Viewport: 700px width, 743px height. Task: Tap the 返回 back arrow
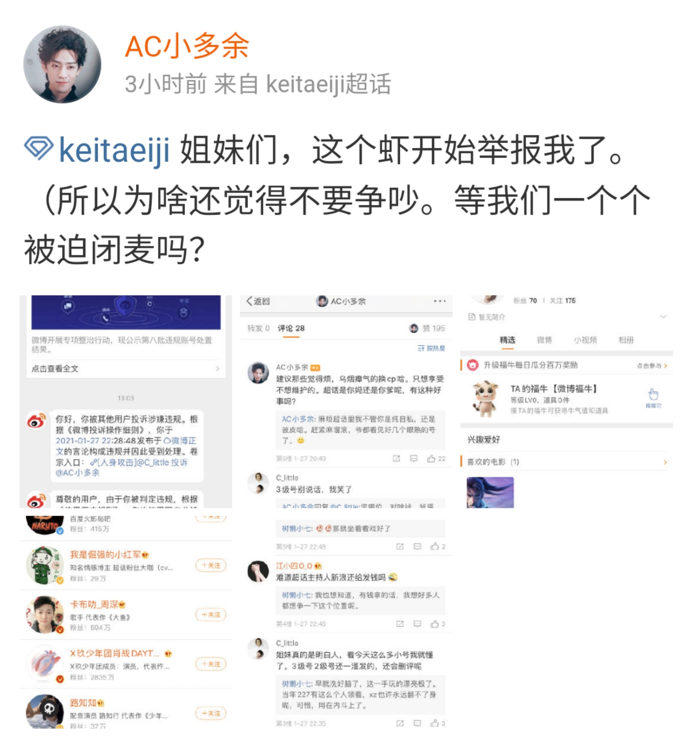[x=258, y=301]
